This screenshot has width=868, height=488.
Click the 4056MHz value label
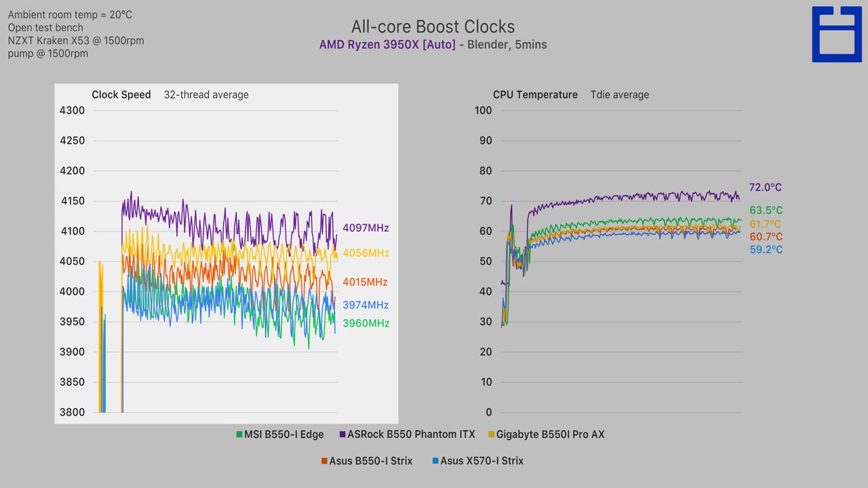click(x=366, y=253)
